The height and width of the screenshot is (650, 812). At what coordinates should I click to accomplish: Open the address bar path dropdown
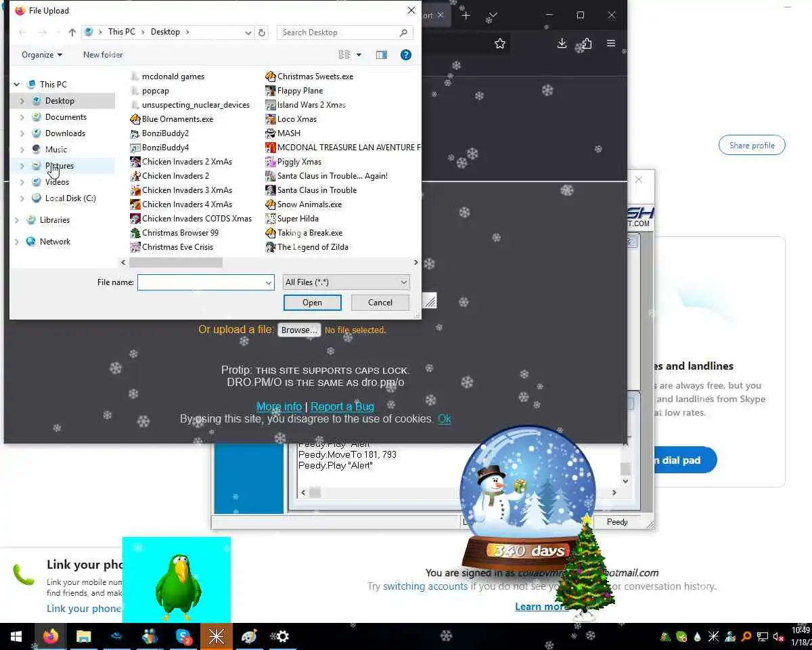click(x=248, y=32)
